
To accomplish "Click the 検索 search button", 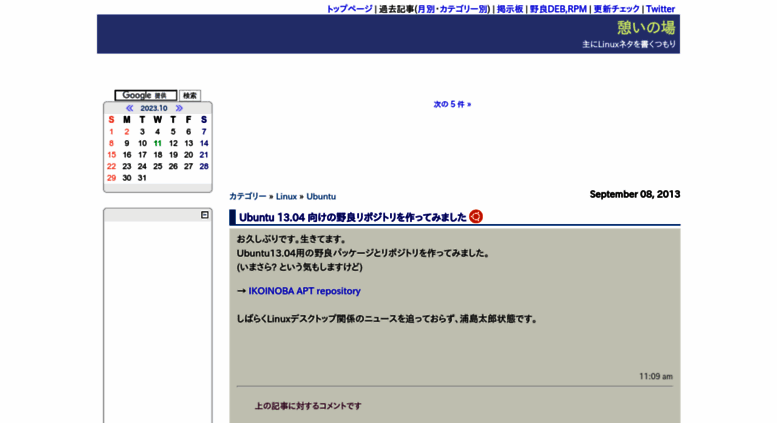I will click(x=190, y=96).
